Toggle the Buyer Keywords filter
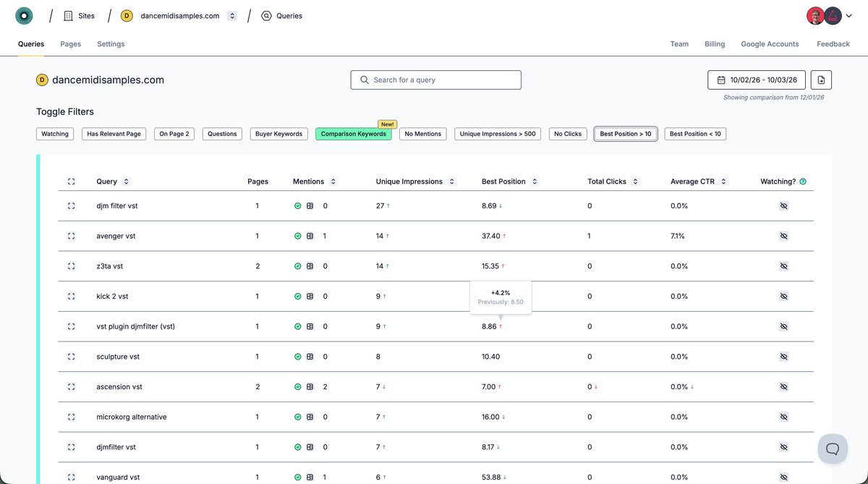868x484 pixels. pyautogui.click(x=278, y=134)
